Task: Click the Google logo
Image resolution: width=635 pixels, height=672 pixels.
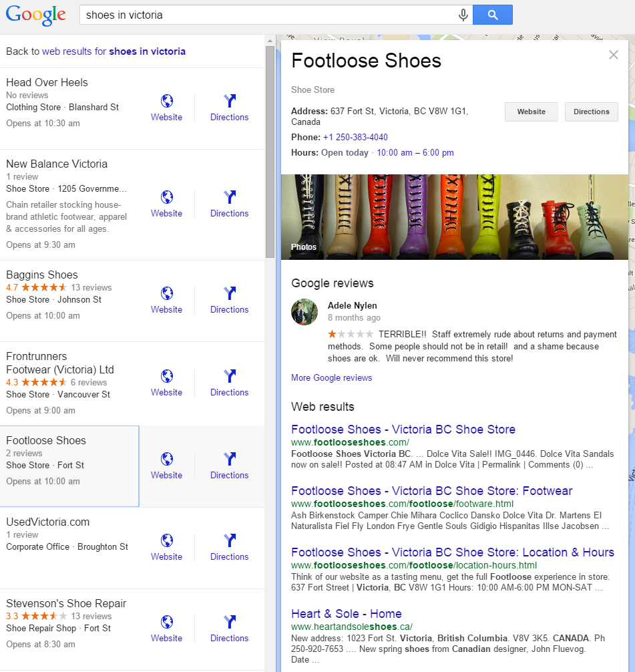Action: 36,15
